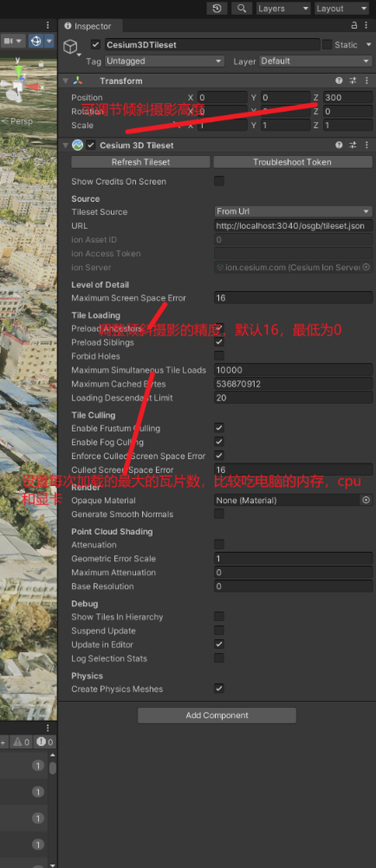376x868 pixels.
Task: Select the Inspector tab
Action: [x=88, y=26]
